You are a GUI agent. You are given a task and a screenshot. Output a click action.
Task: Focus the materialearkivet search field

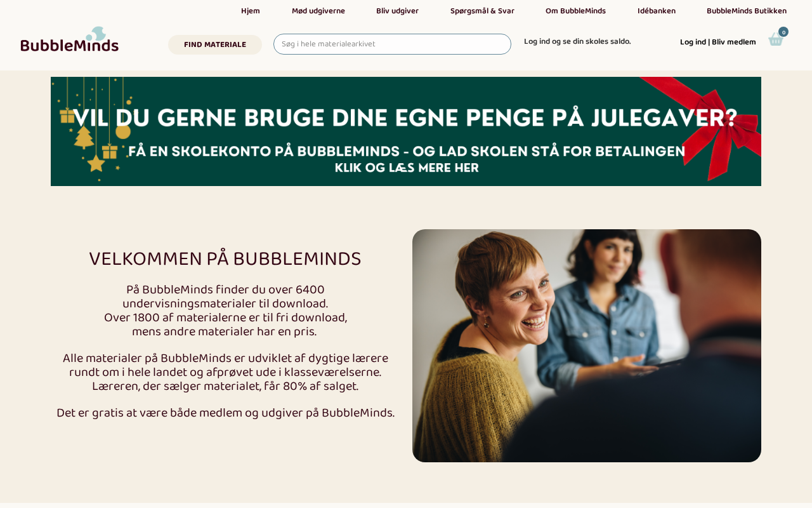click(x=392, y=44)
